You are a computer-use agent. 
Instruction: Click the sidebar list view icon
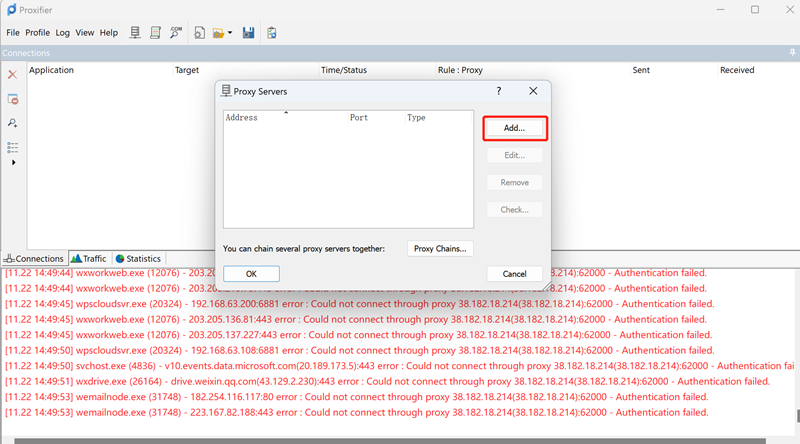coord(13,147)
